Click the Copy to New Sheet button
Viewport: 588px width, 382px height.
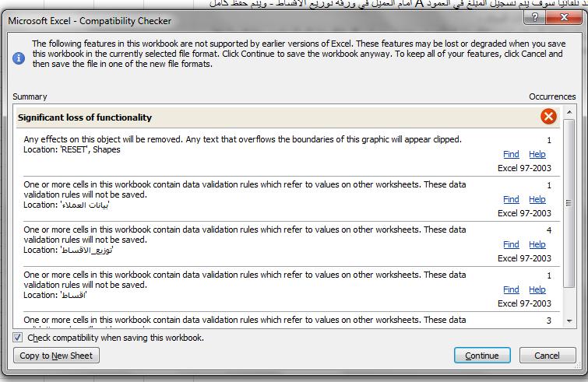56,356
